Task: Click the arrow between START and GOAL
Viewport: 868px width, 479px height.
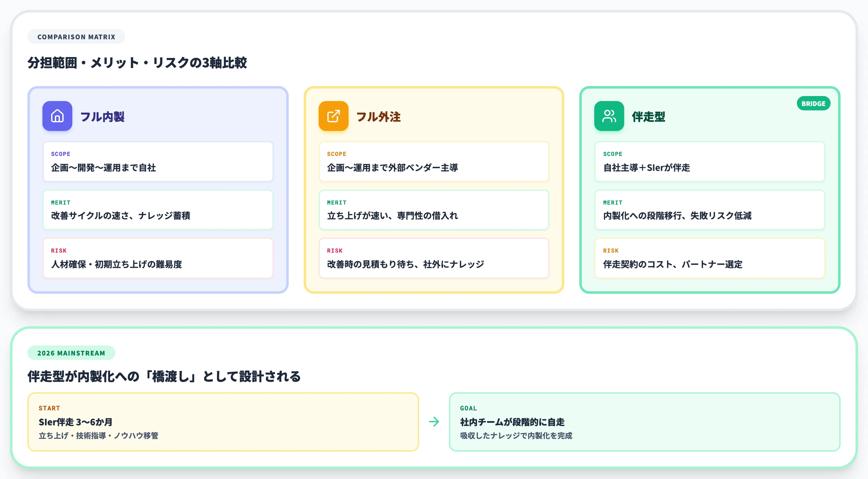Action: point(434,422)
